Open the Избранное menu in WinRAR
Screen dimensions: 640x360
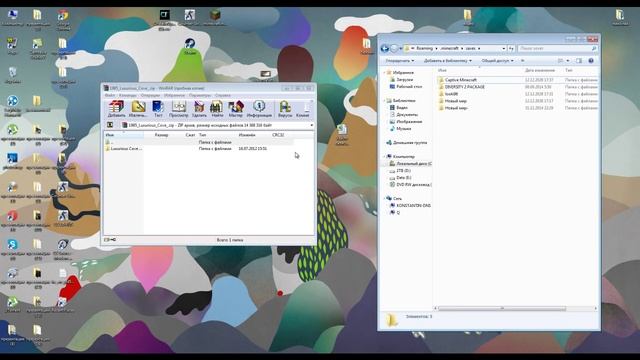(174, 96)
